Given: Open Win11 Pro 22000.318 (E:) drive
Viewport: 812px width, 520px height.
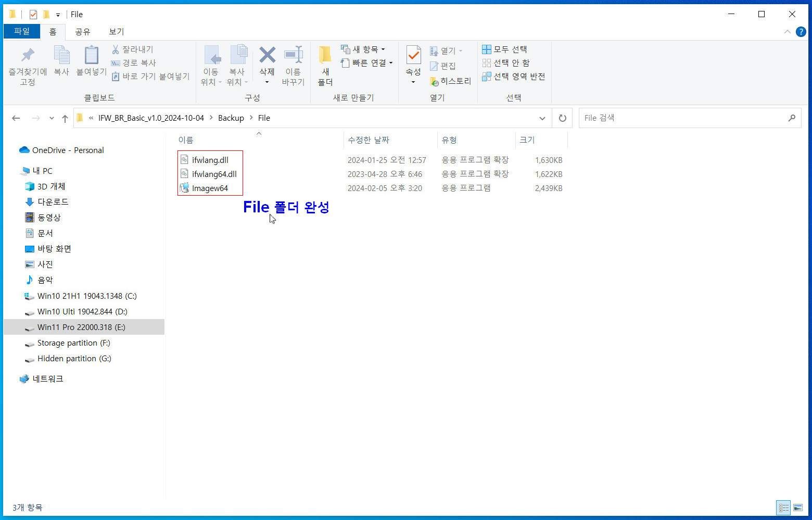Looking at the screenshot, I should click(x=84, y=327).
